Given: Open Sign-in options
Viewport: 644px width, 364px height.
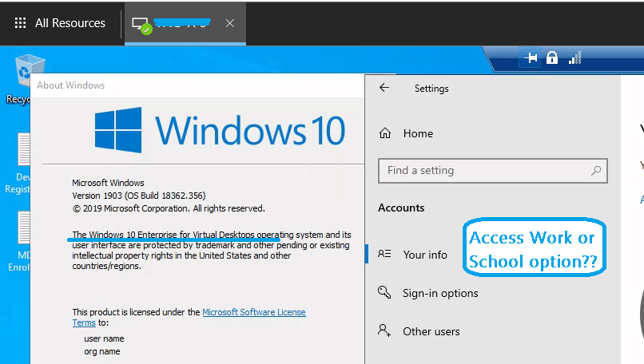Looking at the screenshot, I should [440, 294].
